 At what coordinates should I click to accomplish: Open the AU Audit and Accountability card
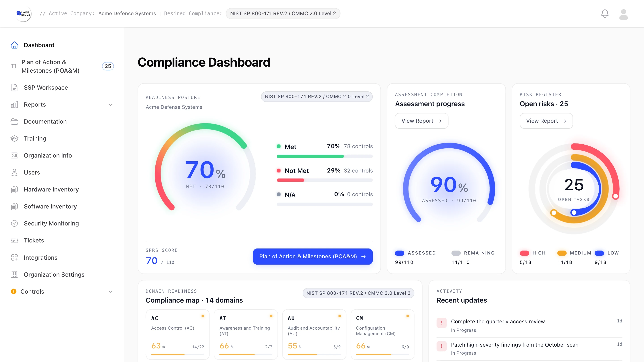tap(314, 334)
